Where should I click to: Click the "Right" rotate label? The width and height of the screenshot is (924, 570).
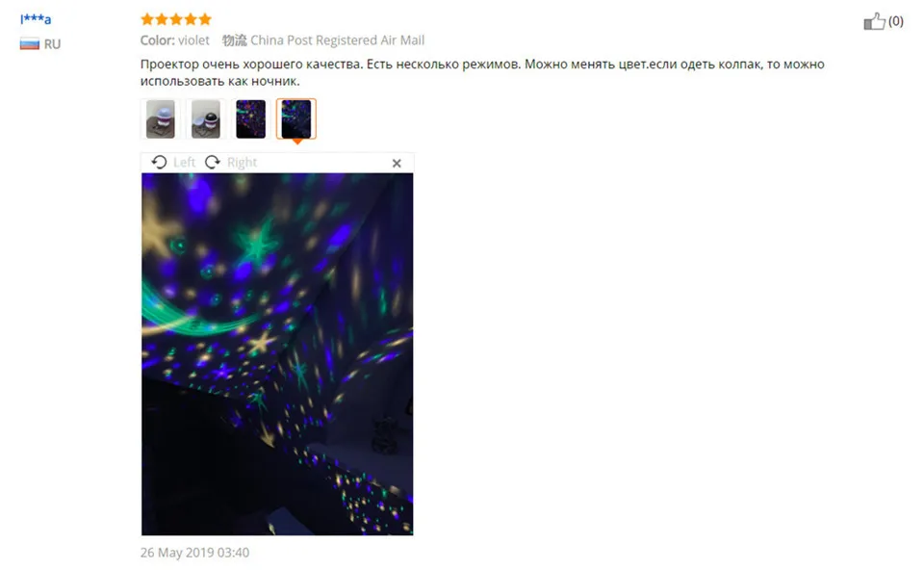click(243, 162)
